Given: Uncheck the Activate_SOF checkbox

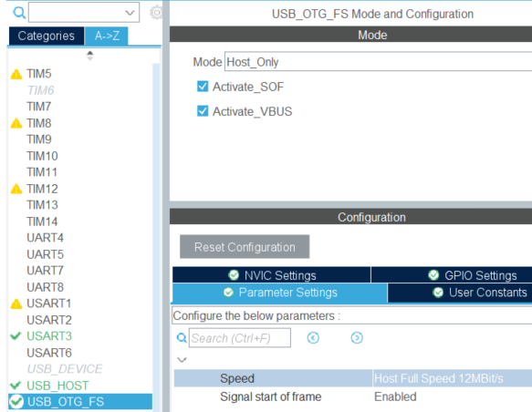Looking at the screenshot, I should click(x=203, y=87).
